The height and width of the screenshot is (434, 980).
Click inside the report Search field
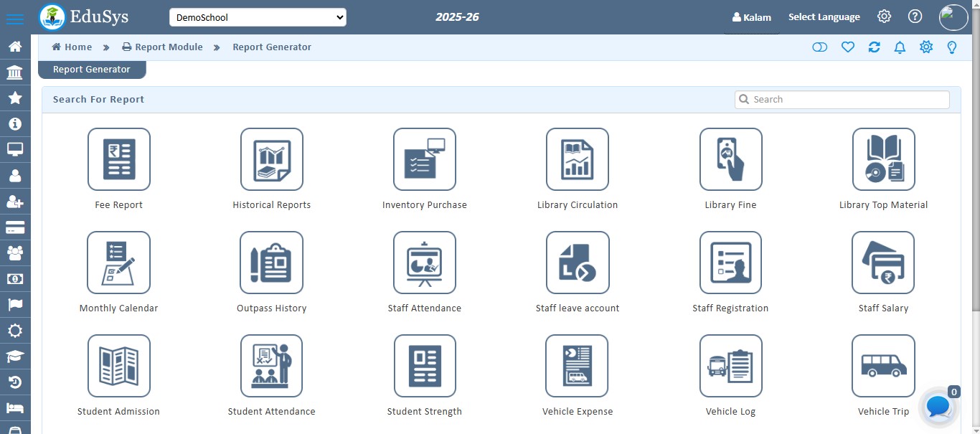click(842, 99)
